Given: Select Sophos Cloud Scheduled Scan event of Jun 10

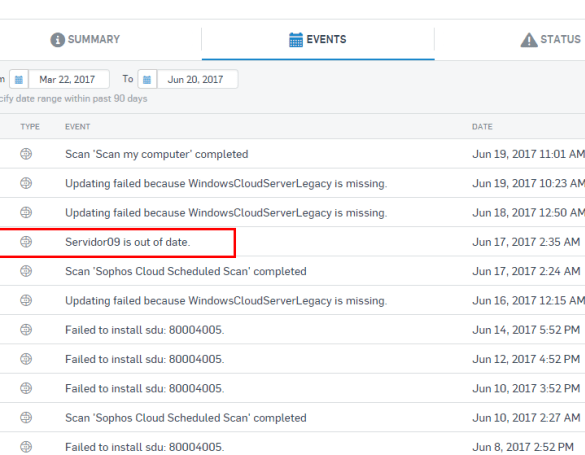Looking at the screenshot, I should [186, 418].
